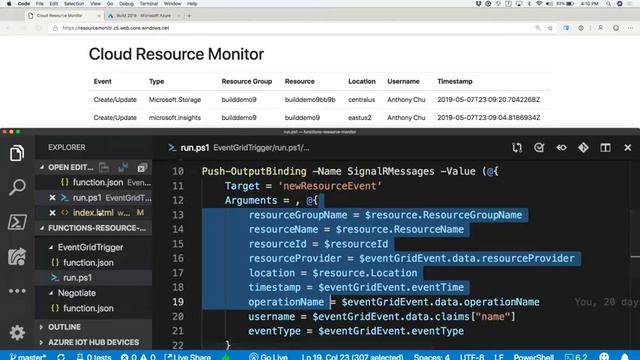
Task: Click the circular check editor action icon
Action: point(539,148)
